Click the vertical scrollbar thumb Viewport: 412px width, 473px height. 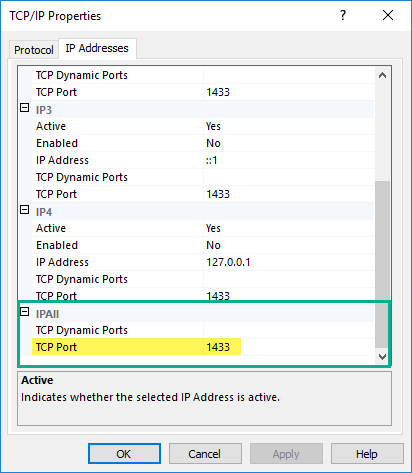coord(382,264)
